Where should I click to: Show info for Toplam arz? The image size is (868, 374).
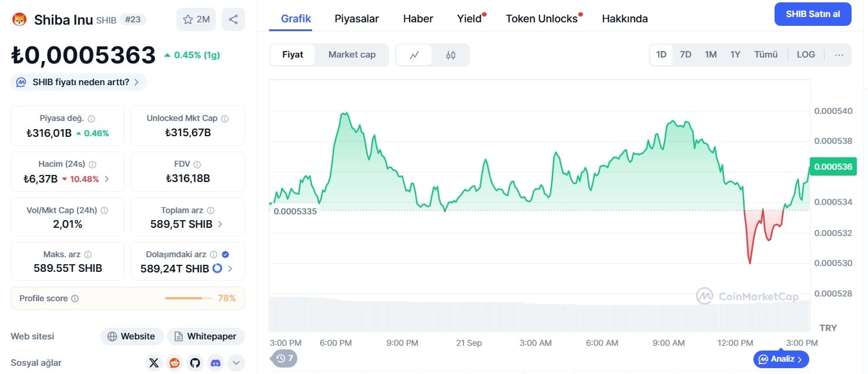[x=210, y=210]
